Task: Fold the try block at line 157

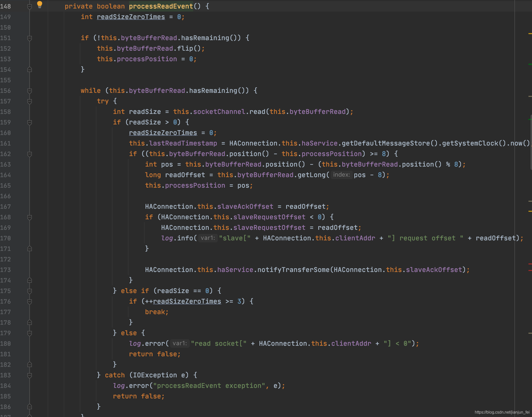Action: 29,101
